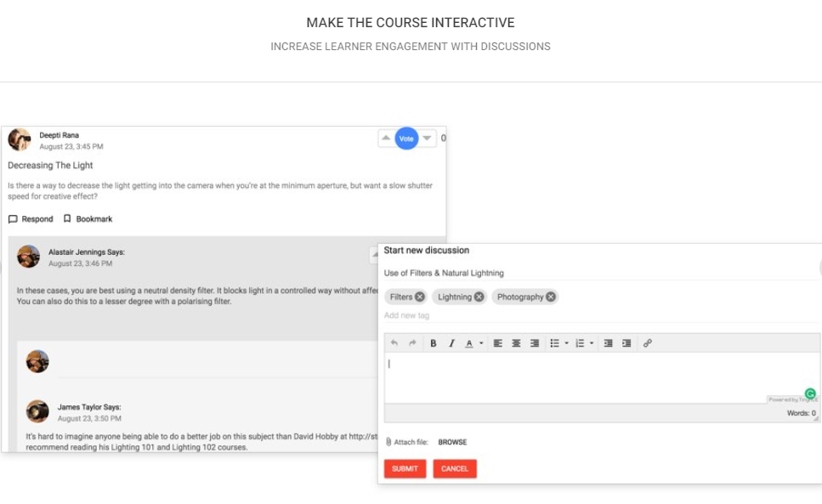Insert a link in the discussion editor
Image resolution: width=822 pixels, height=504 pixels.
(649, 343)
